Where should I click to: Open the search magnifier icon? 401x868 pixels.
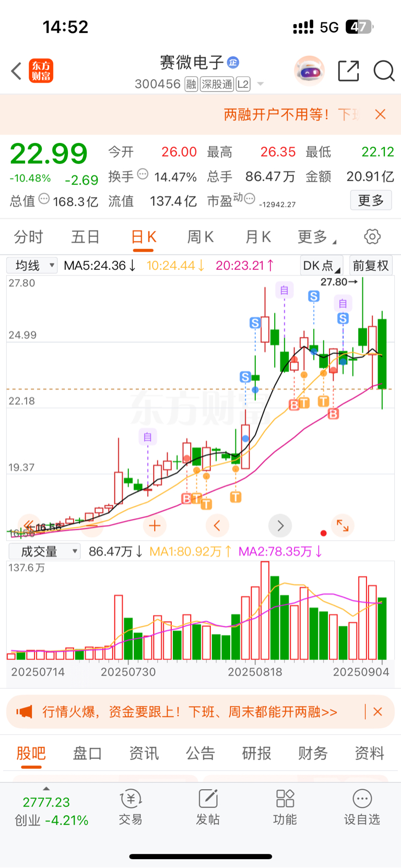click(x=384, y=71)
